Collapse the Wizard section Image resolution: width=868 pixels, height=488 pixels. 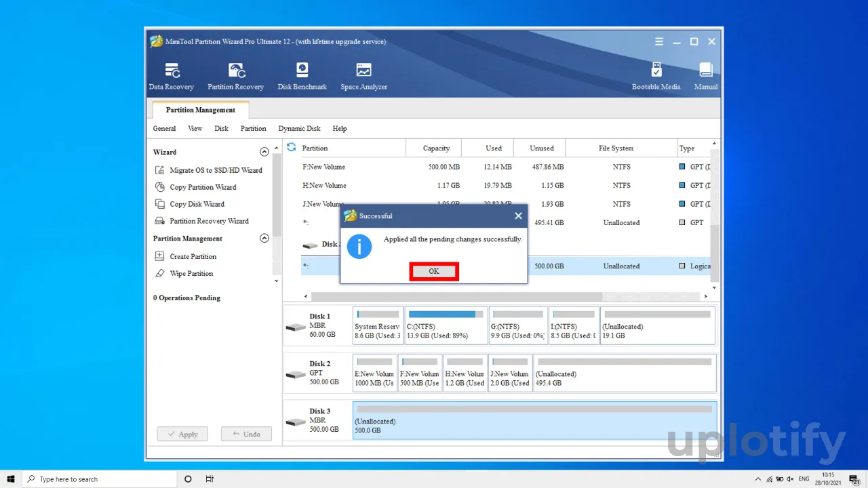pyautogui.click(x=264, y=152)
